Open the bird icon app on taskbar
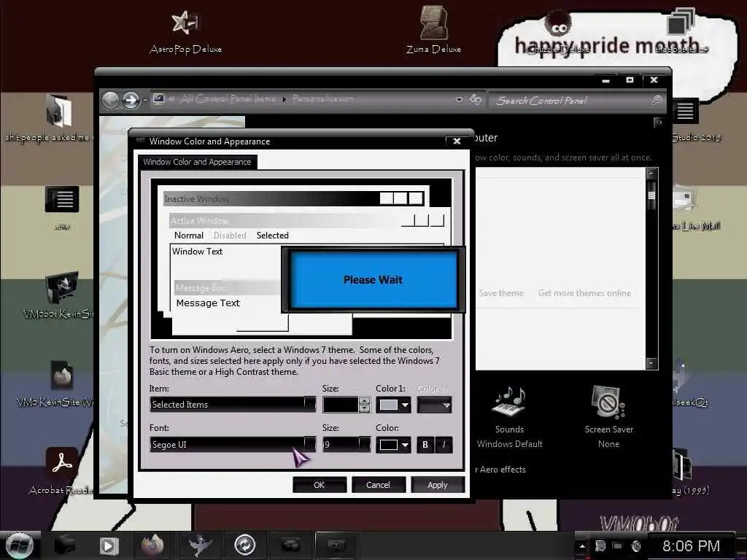Image resolution: width=747 pixels, height=560 pixels. (x=200, y=545)
